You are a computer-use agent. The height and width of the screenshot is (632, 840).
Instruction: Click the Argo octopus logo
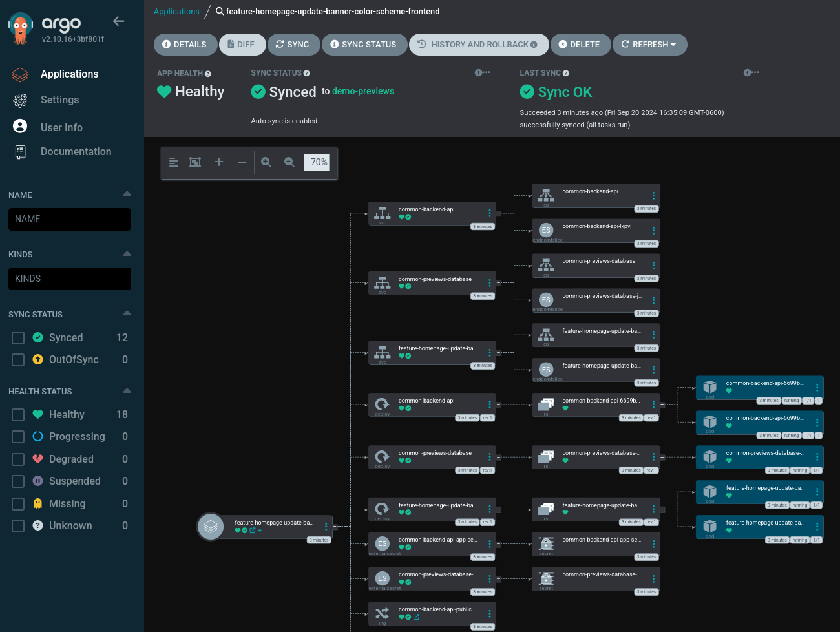(20, 28)
